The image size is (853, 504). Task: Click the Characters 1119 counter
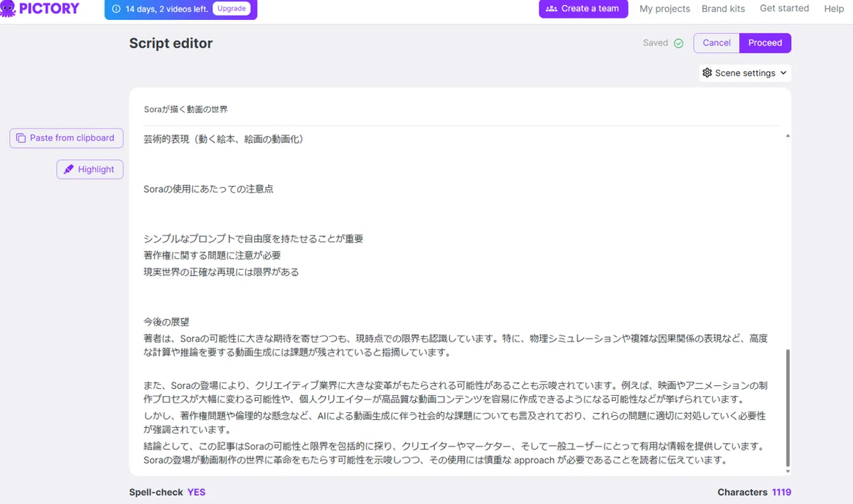[754, 492]
